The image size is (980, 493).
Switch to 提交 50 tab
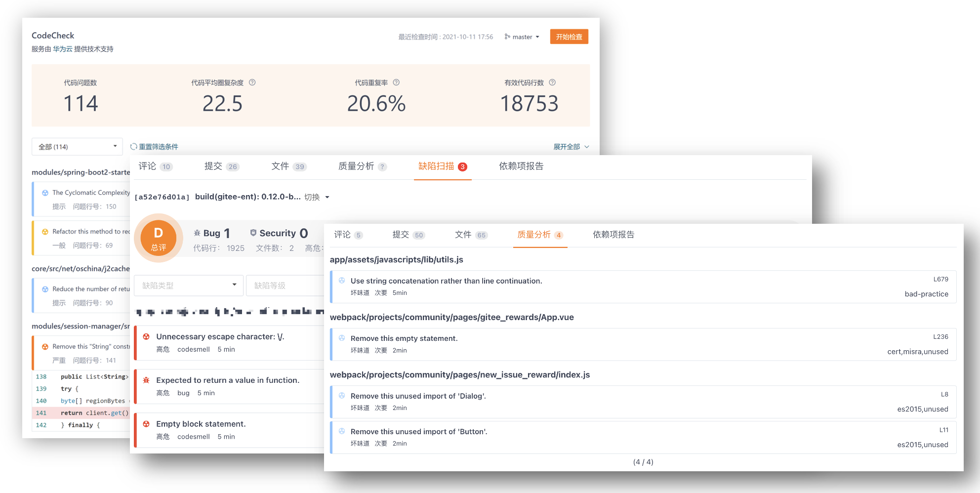pos(408,235)
